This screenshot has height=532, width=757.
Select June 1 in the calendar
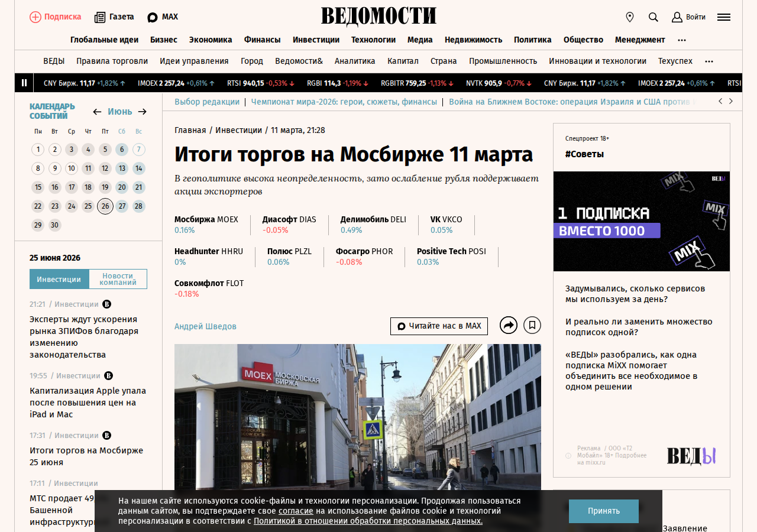click(38, 150)
